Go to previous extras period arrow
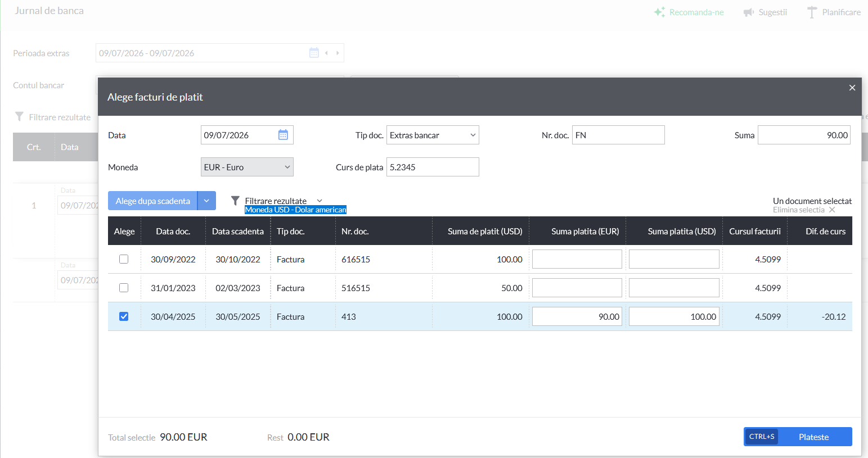Screen dimensions: 868x458 [x=326, y=53]
